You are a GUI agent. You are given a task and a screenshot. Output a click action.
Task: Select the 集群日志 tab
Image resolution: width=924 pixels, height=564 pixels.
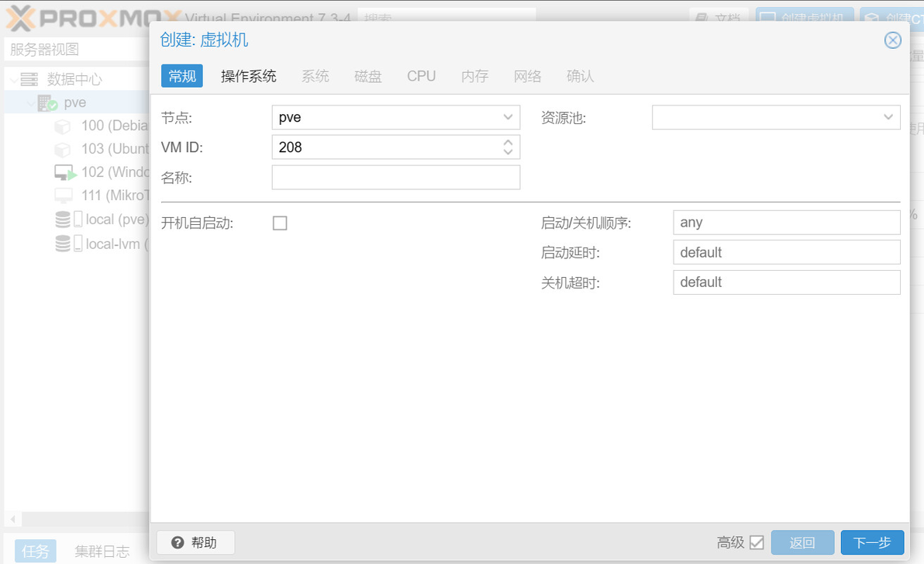coord(102,551)
